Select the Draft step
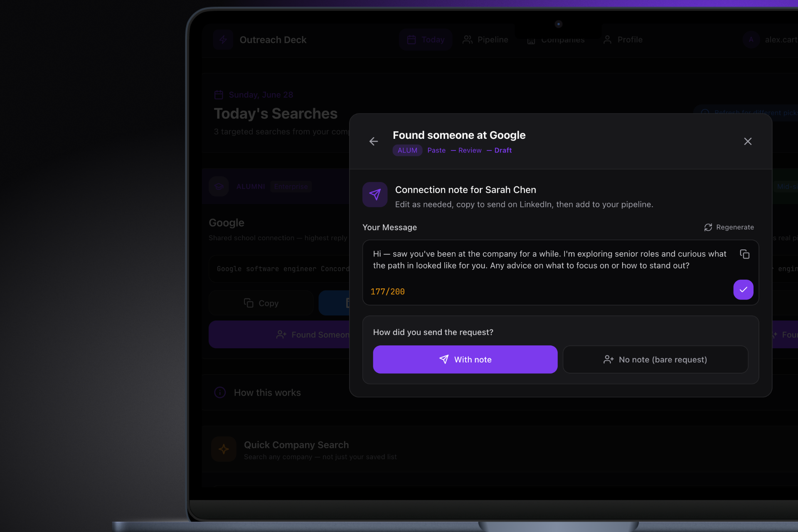Screen dimensions: 798x532 [x=503, y=150]
